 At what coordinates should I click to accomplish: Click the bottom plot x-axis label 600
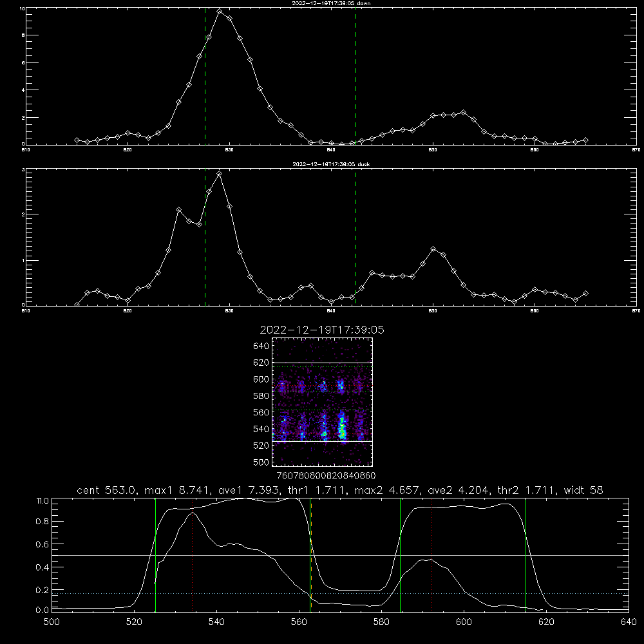(464, 622)
